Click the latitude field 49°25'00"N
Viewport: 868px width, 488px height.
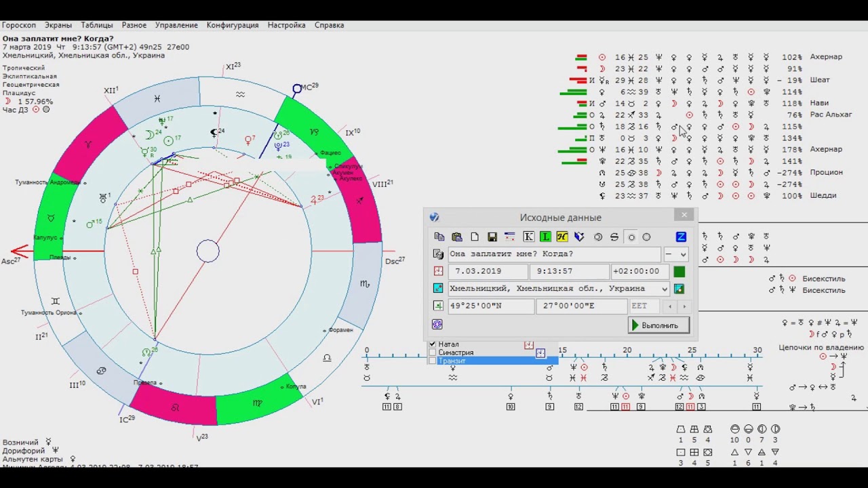(492, 306)
